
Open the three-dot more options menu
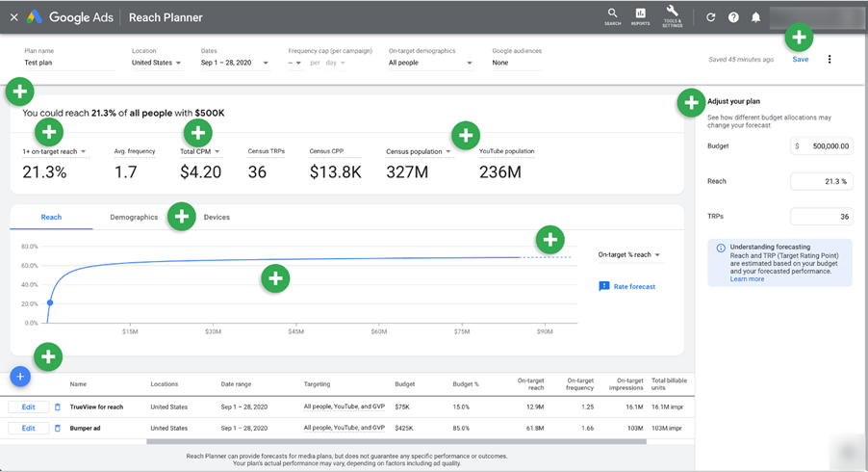point(830,60)
